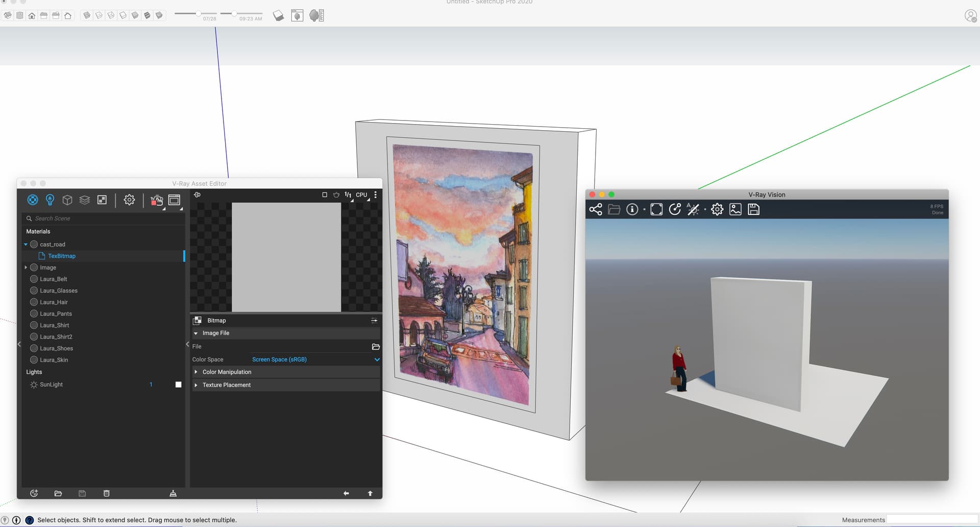Click the SketchUp account profile icon
The width and height of the screenshot is (980, 527).
point(971,16)
